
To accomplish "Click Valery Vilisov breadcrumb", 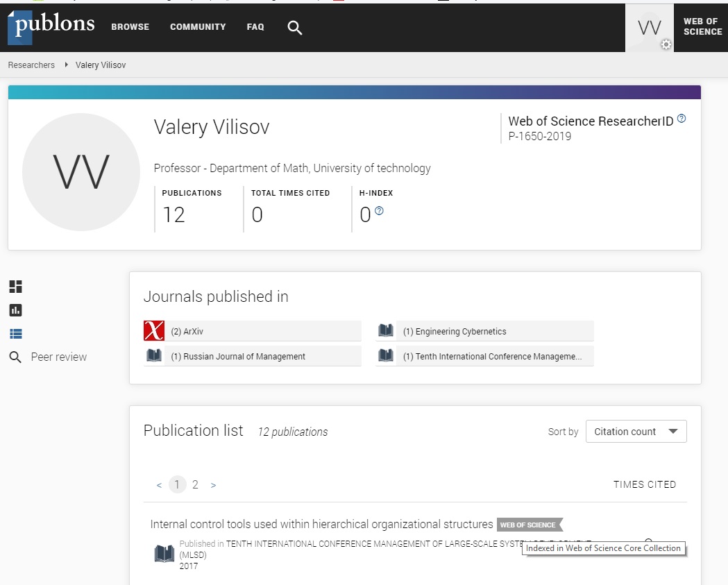I will pos(101,65).
